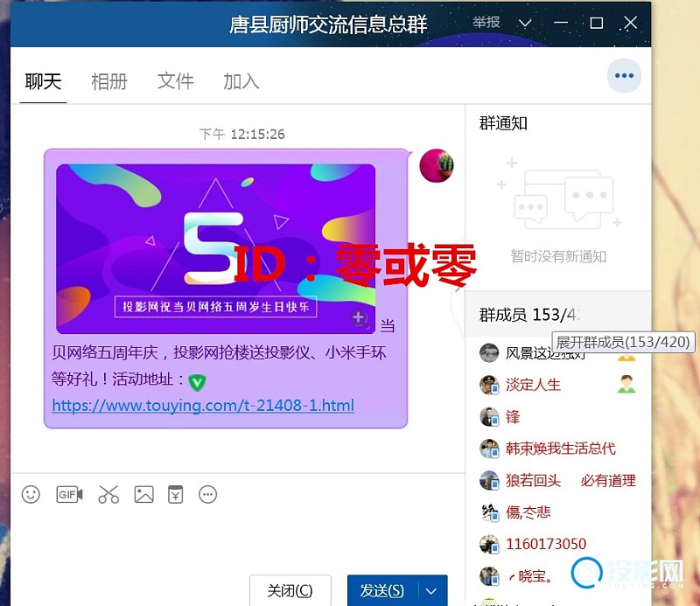This screenshot has height=606, width=700.
Task: Click the 发送(S) send button
Action: (382, 591)
